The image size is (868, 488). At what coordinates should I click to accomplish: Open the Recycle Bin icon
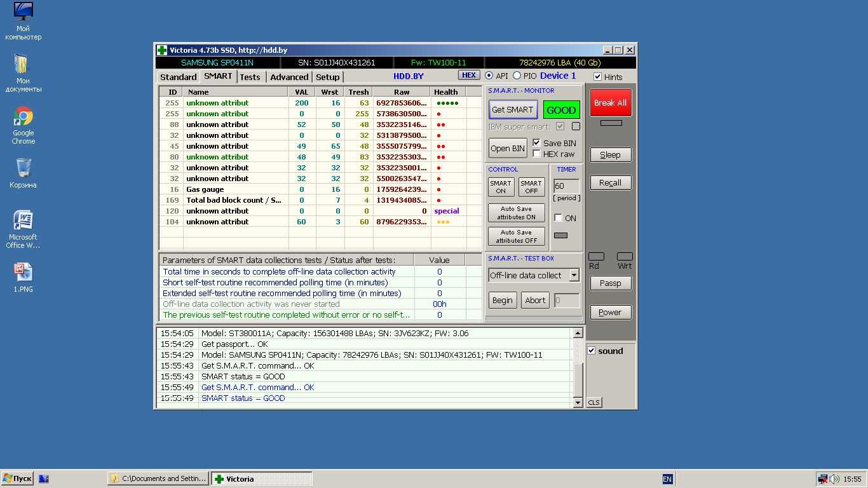(24, 172)
